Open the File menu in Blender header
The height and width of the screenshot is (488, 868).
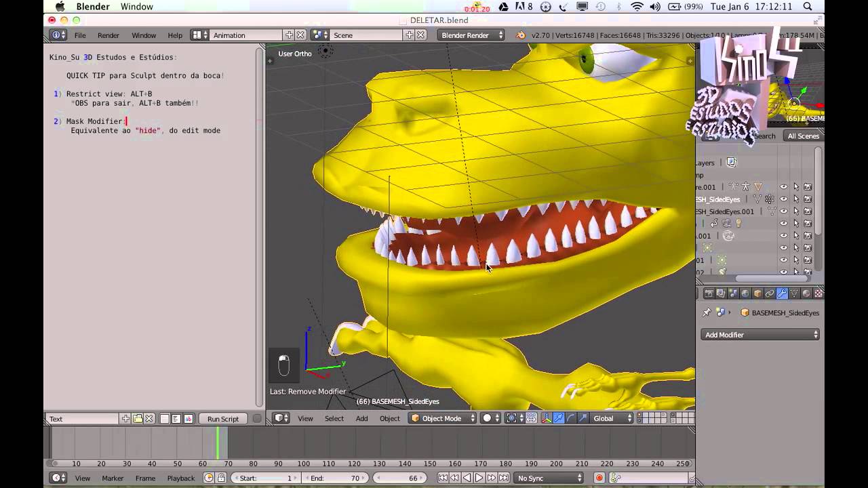pyautogui.click(x=80, y=35)
